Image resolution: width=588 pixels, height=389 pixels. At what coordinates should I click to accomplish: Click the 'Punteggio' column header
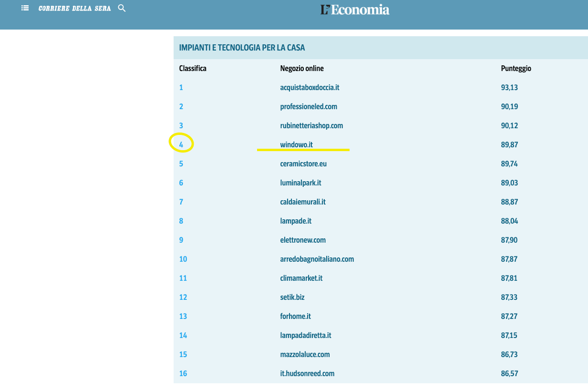516,68
